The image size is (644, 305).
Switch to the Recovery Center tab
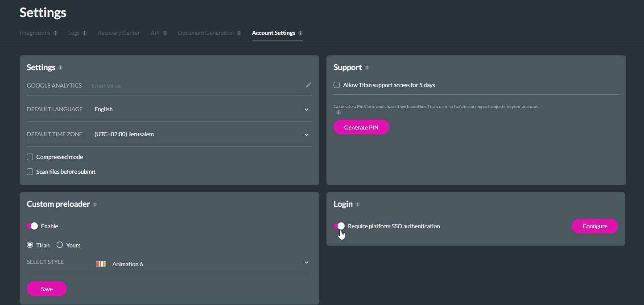pos(119,33)
